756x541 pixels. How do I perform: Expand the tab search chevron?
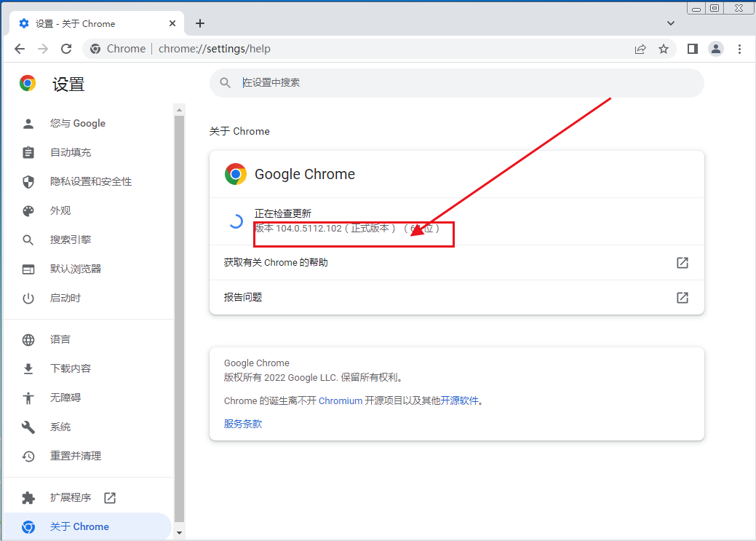click(x=671, y=23)
